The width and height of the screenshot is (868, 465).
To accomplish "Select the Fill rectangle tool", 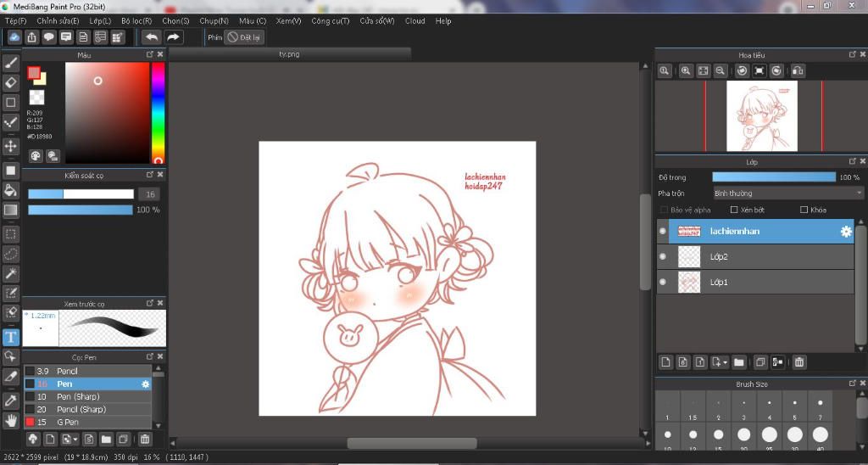I will (x=10, y=171).
